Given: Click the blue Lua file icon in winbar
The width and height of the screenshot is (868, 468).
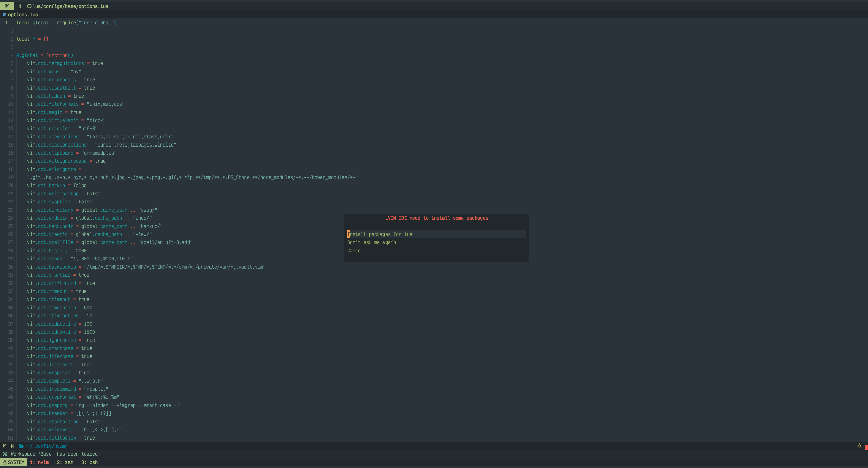Looking at the screenshot, I should pos(4,15).
